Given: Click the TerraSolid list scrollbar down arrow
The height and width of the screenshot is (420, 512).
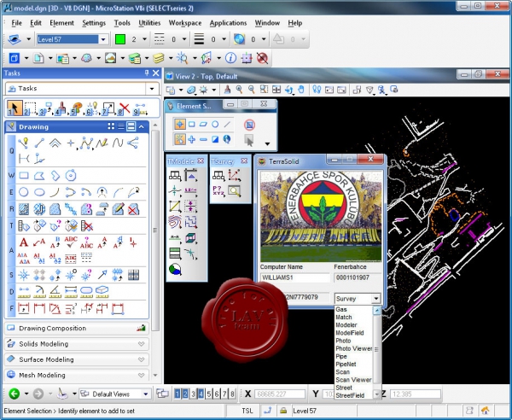Looking at the screenshot, I should coord(376,394).
